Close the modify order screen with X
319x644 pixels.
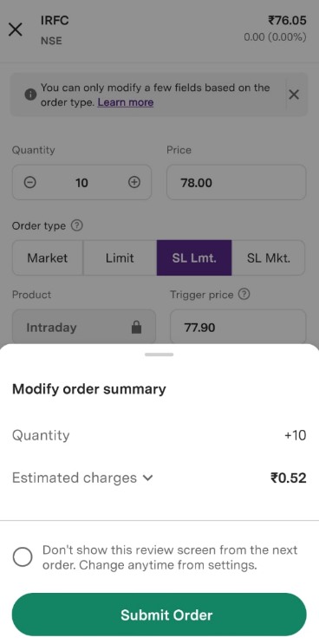click(x=16, y=29)
